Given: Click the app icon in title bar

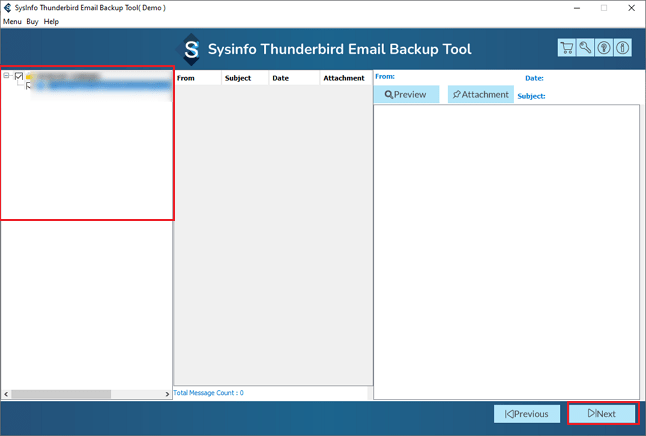Looking at the screenshot, I should pyautogui.click(x=7, y=7).
